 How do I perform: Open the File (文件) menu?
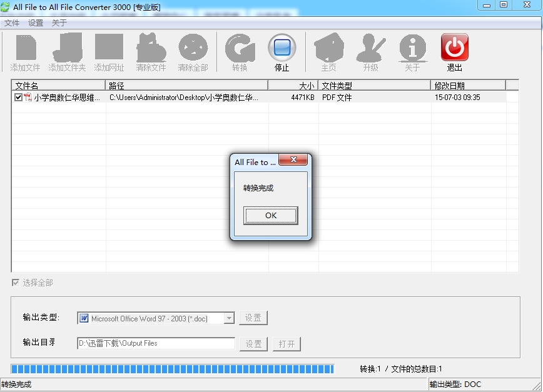(12, 23)
